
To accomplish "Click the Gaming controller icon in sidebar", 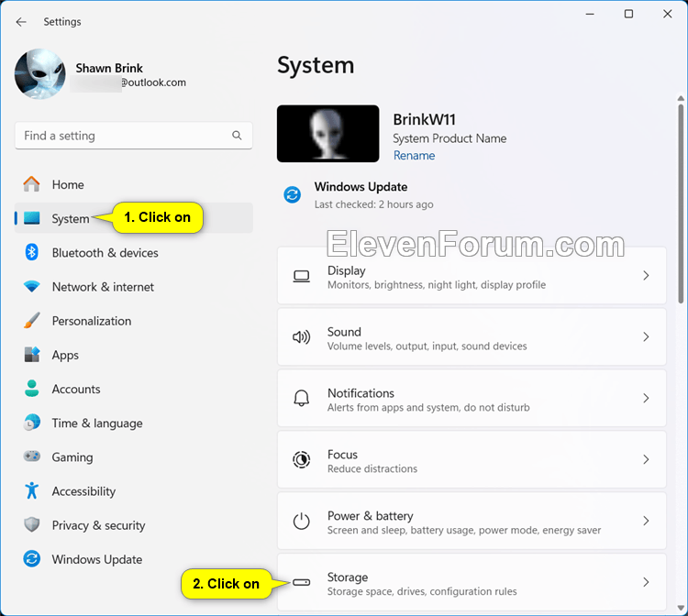I will [x=31, y=456].
